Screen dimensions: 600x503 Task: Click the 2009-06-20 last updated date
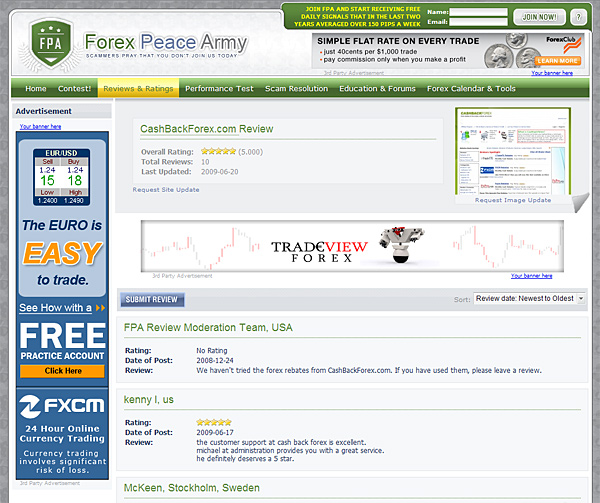click(220, 172)
